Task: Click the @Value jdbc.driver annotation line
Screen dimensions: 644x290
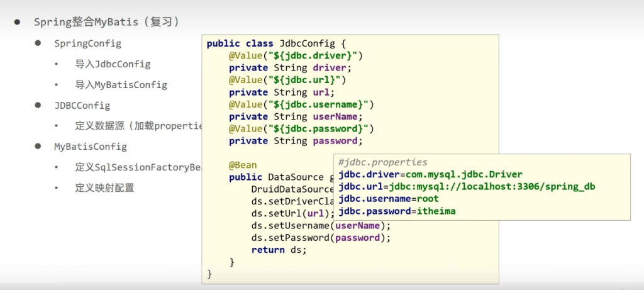Action: 296,55
